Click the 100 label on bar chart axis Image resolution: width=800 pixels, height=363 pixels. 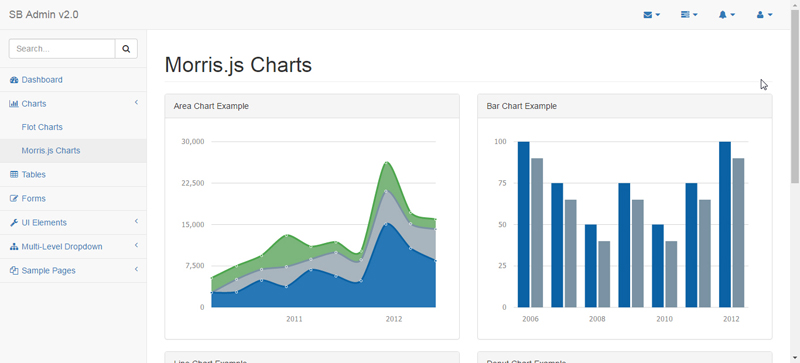click(501, 141)
